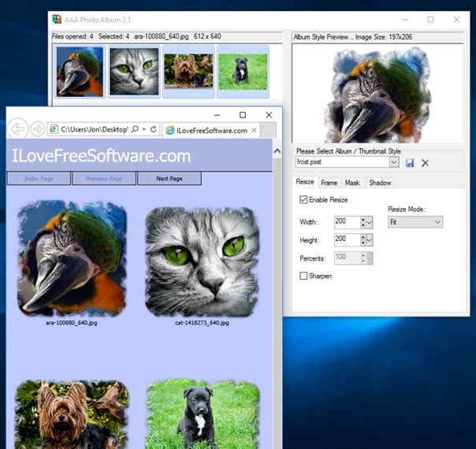476x449 pixels.
Task: Click the Width input field
Action: tap(347, 222)
